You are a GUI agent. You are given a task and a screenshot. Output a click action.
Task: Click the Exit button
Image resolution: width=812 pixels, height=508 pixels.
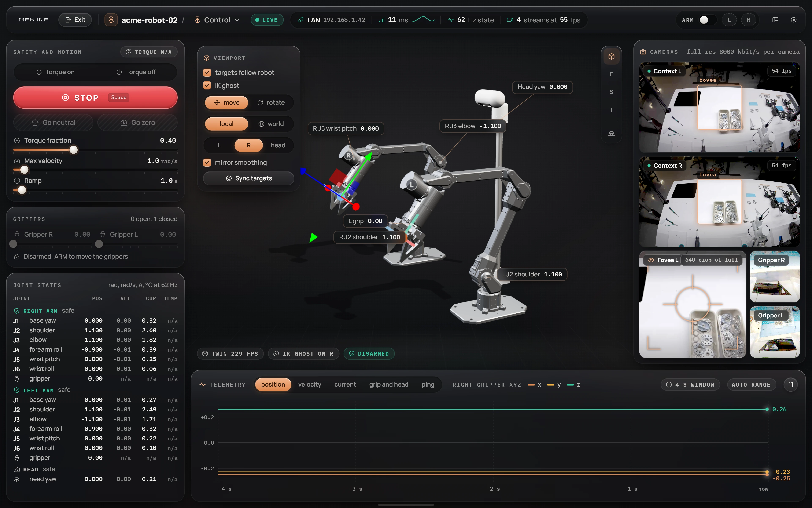(x=75, y=20)
